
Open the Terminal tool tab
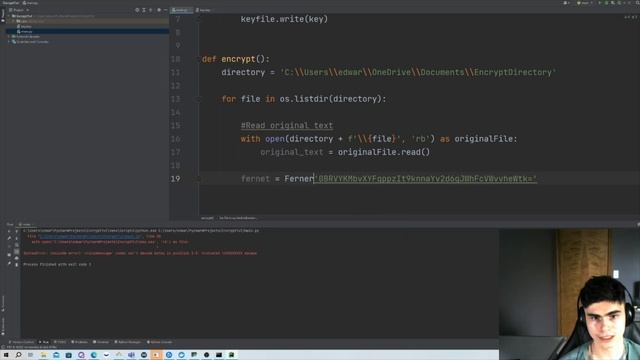point(101,342)
